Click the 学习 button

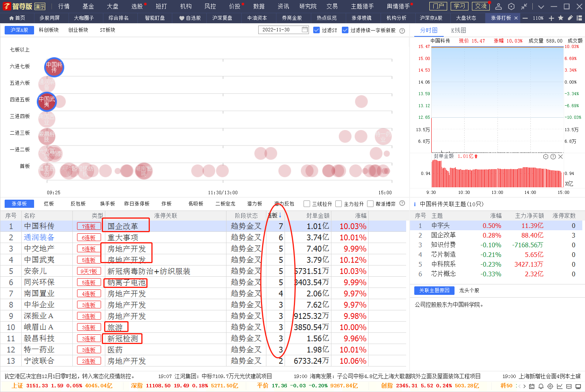(460, 6)
